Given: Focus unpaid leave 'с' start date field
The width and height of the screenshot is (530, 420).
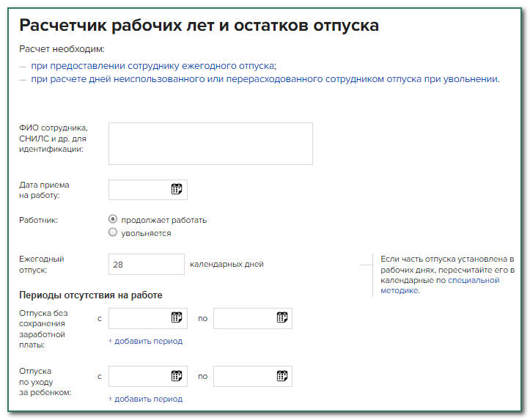Looking at the screenshot, I should click(139, 317).
